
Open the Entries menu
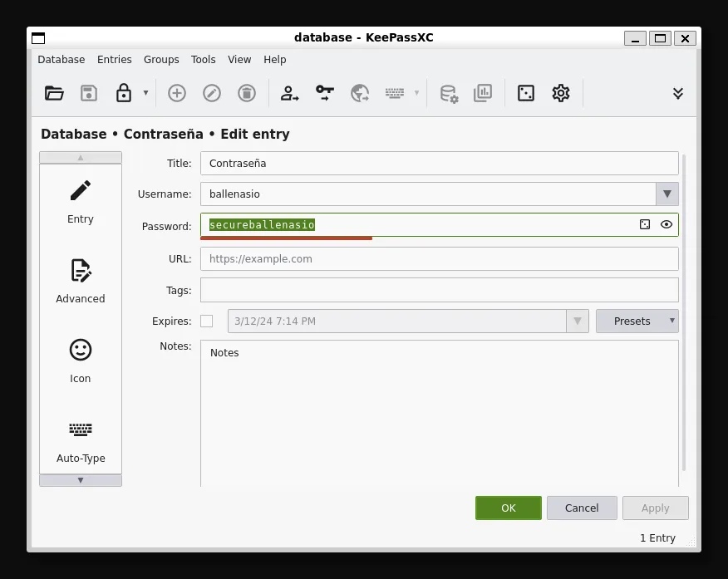(x=114, y=59)
